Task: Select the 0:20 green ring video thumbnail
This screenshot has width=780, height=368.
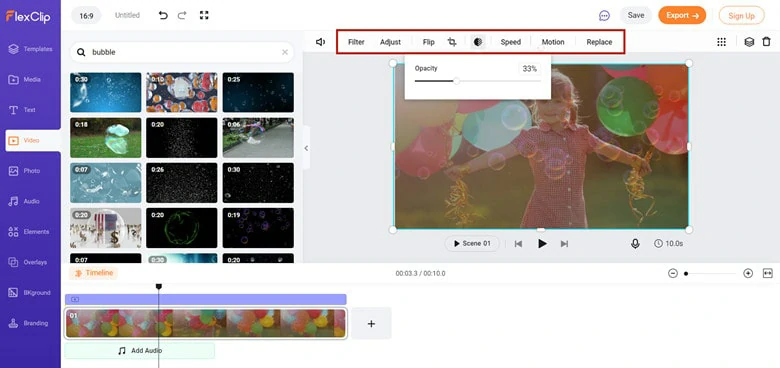Action: [182, 228]
